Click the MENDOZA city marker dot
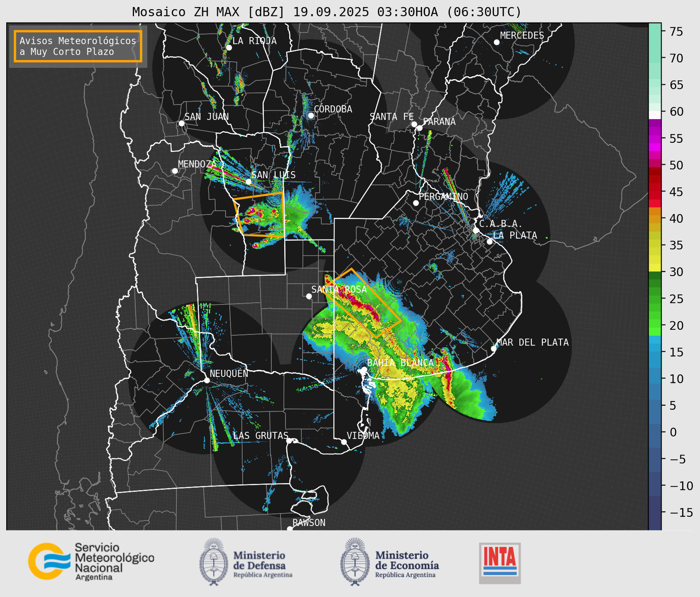 click(x=175, y=171)
